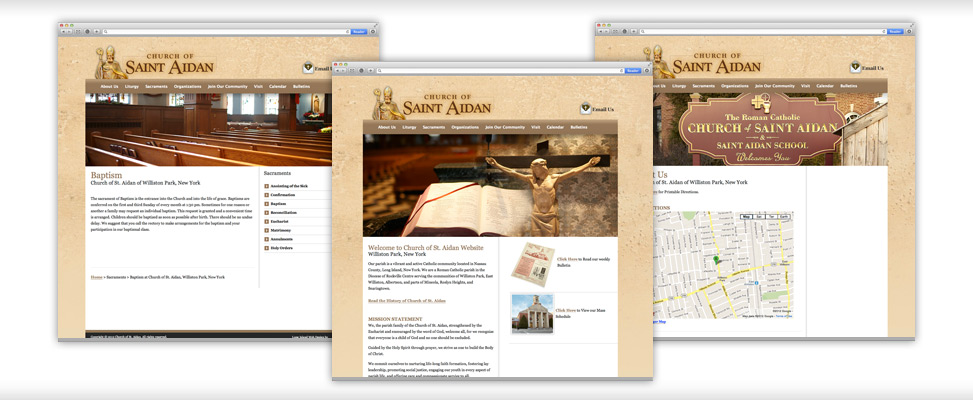Click Email Us envelope icon in right window

[x=856, y=67]
